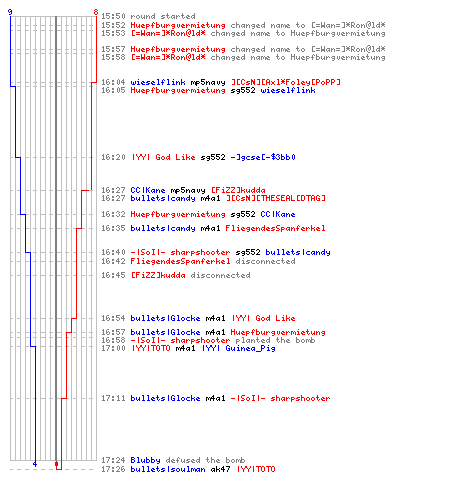Screen dimensions: 450x500
Task: Click the blue number 4 at graph bottom
Action: tap(35, 464)
